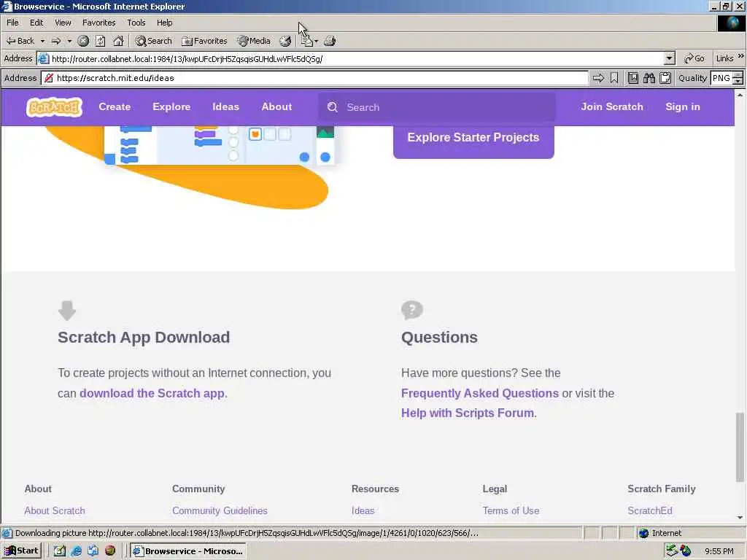
Task: Open the Favorites toolbar button
Action: point(205,41)
